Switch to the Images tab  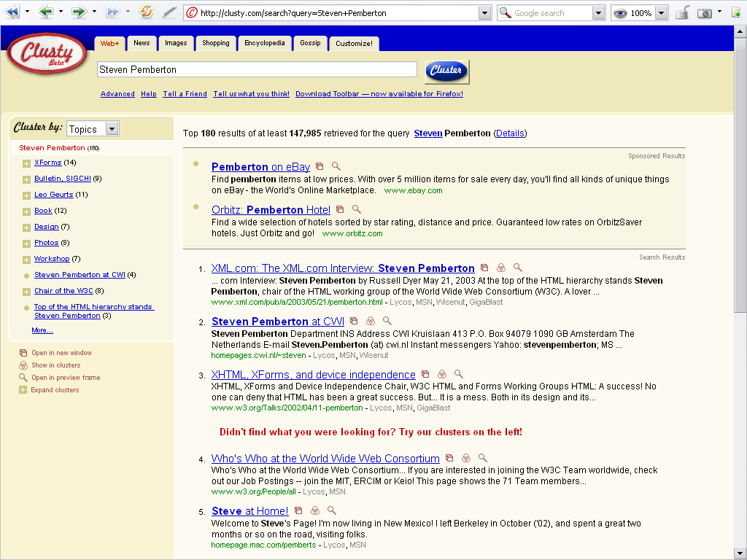tap(176, 43)
